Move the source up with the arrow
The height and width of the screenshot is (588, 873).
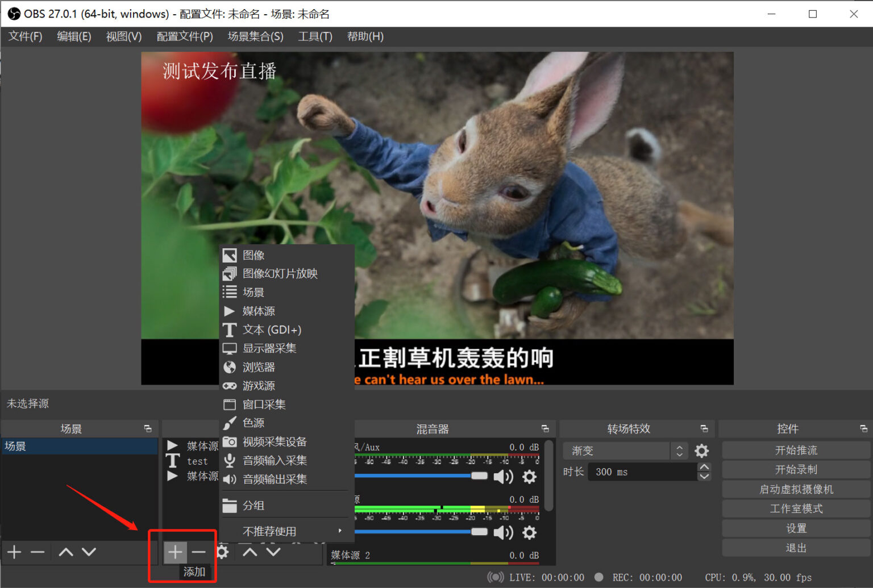click(x=250, y=552)
